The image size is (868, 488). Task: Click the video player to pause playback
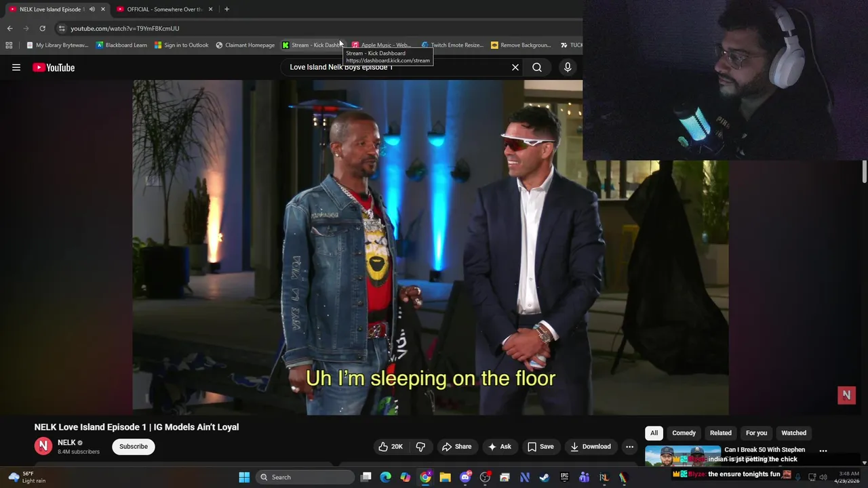[x=431, y=247]
